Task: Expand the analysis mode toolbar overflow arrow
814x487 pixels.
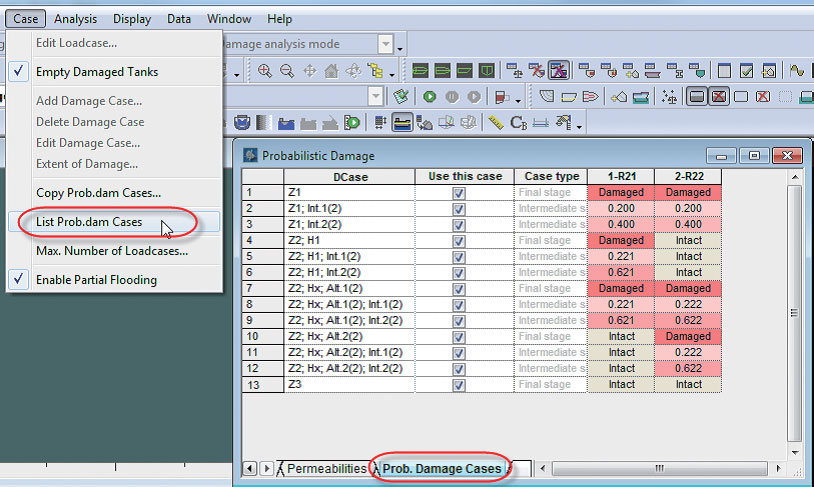Action: (x=400, y=49)
